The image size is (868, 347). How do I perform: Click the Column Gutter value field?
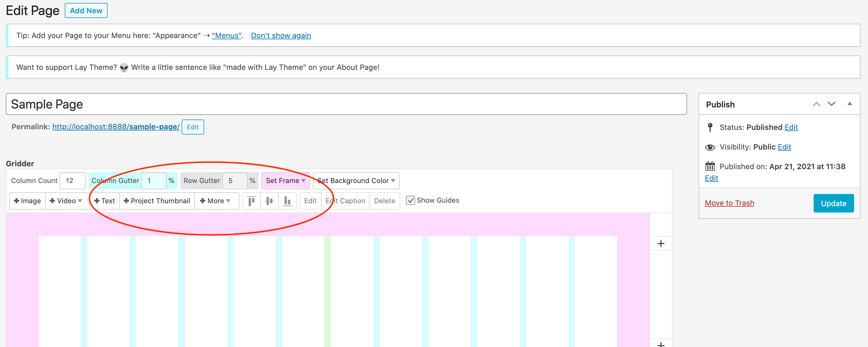(153, 181)
